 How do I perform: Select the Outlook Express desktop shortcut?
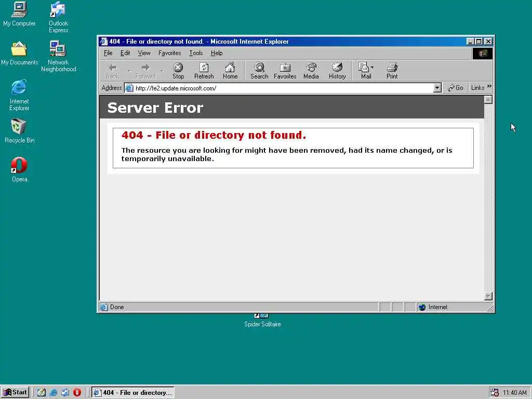point(58,17)
